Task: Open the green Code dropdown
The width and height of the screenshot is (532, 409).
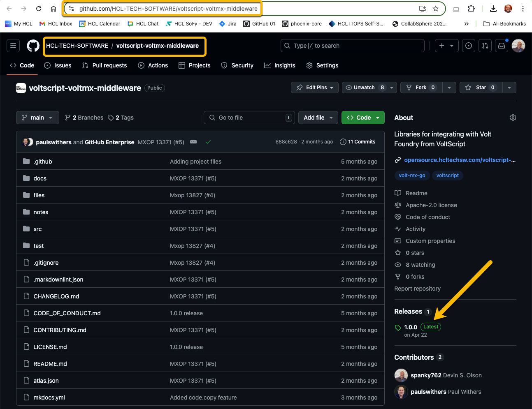Action: click(x=363, y=118)
